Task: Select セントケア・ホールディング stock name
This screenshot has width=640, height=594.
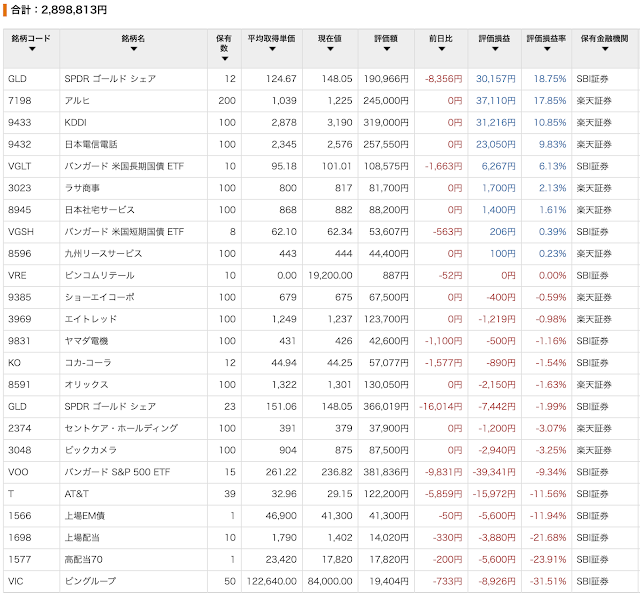Action: click(x=121, y=428)
